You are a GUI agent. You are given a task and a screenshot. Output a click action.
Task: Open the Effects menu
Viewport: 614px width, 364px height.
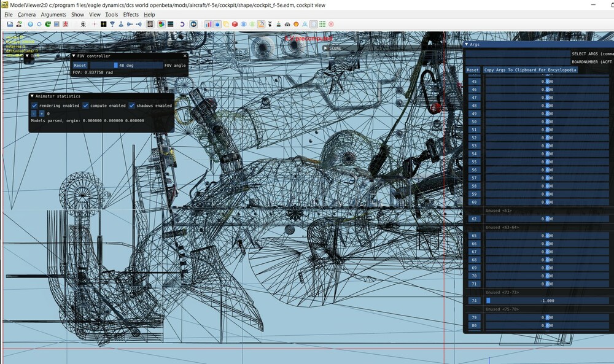[131, 14]
